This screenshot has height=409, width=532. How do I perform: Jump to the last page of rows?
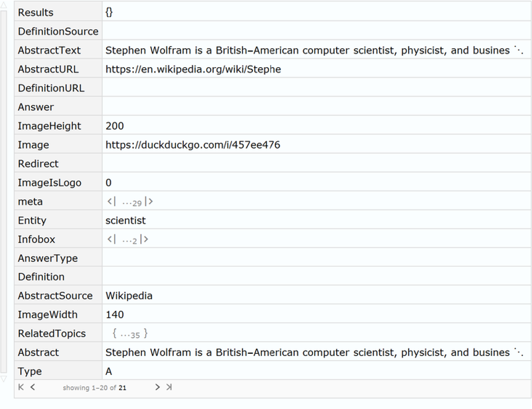click(169, 387)
